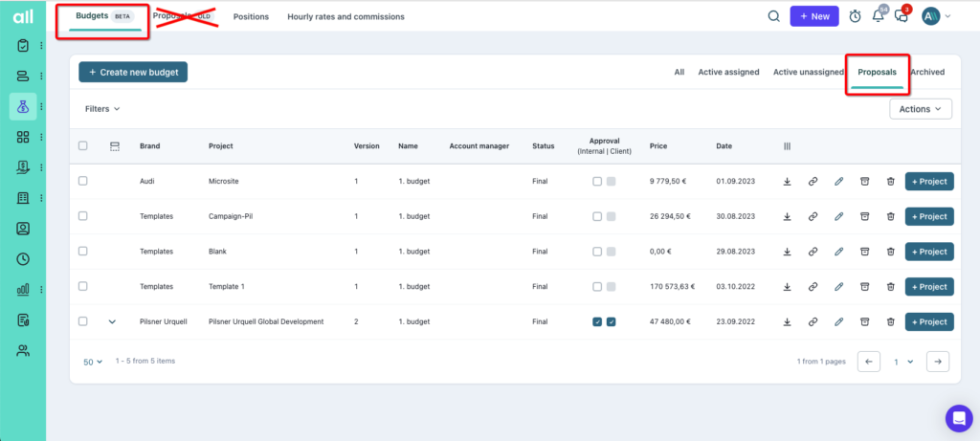
Task: Uncheck internal approval for Pilsner Urquell
Action: coord(597,321)
